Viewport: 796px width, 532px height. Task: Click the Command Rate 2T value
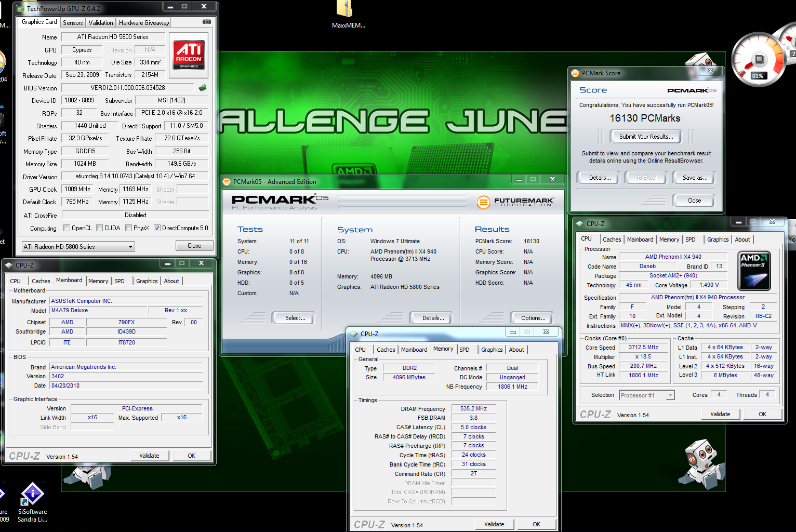click(x=473, y=474)
